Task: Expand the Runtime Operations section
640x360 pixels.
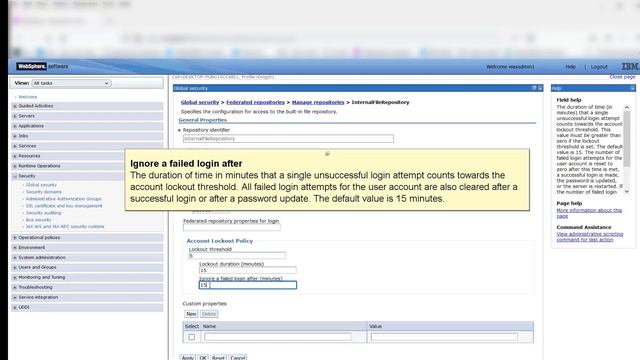Action: pos(15,166)
